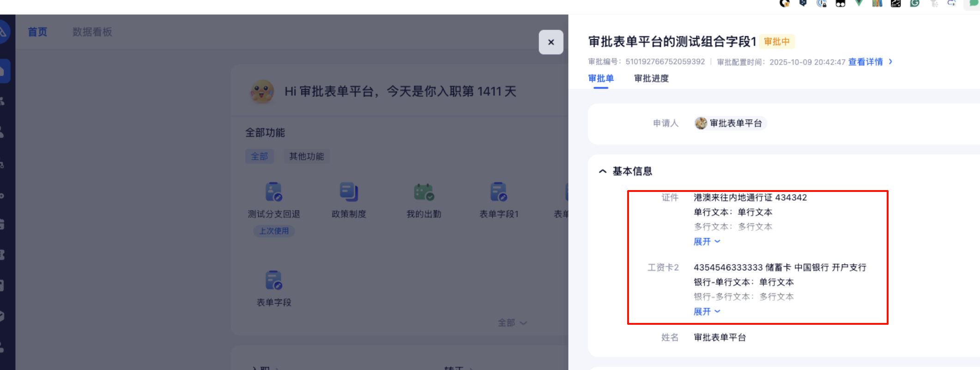Viewport: 980px width, 370px height.
Task: Close the approval detail panel
Action: [550, 42]
